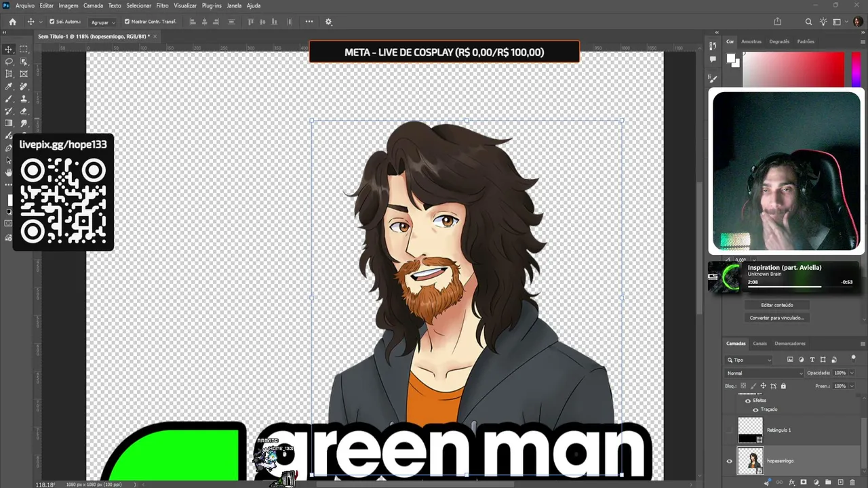Viewport: 868px width, 488px height.
Task: Click the red color picker field
Action: pyautogui.click(x=793, y=68)
